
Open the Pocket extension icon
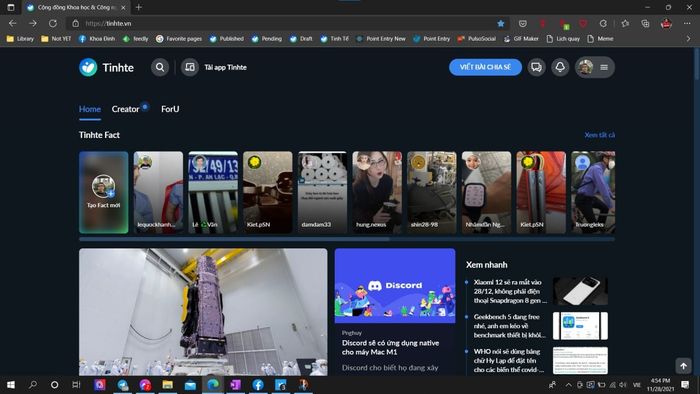click(x=523, y=23)
